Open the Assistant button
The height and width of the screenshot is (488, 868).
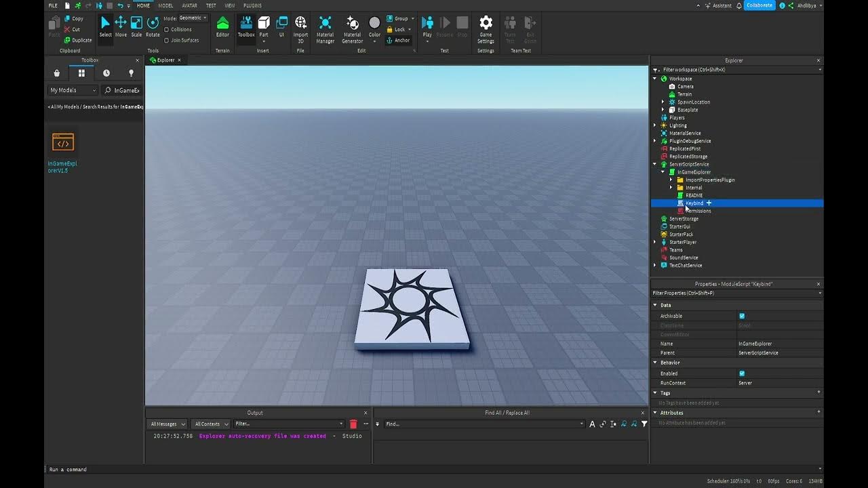click(718, 5)
